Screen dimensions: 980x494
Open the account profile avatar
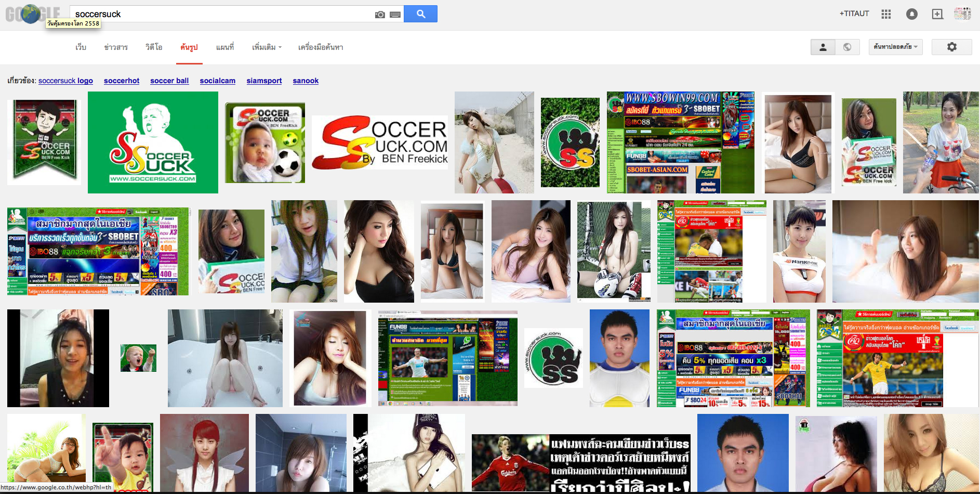(x=962, y=14)
